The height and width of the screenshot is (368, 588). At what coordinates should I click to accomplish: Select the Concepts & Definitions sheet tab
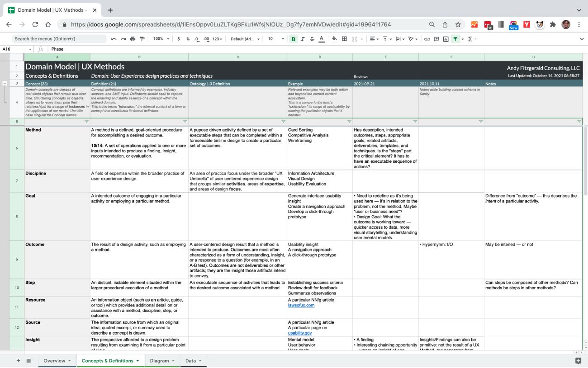[x=110, y=361]
